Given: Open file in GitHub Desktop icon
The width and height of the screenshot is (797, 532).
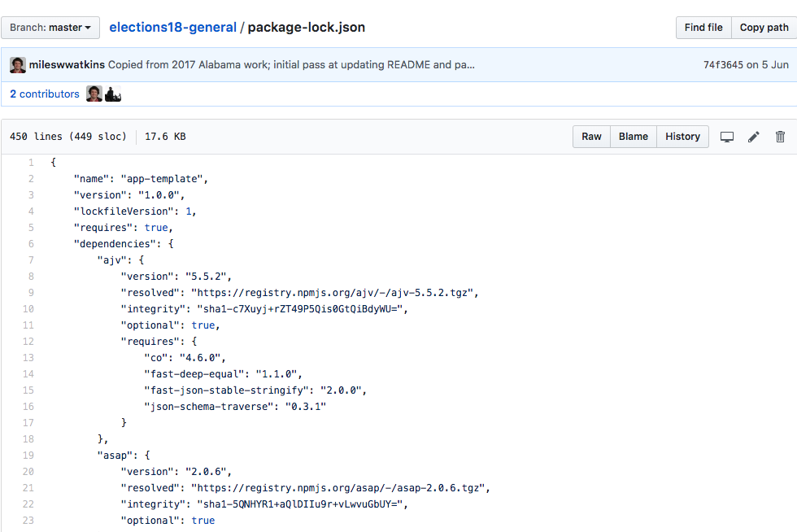Looking at the screenshot, I should 727,137.
